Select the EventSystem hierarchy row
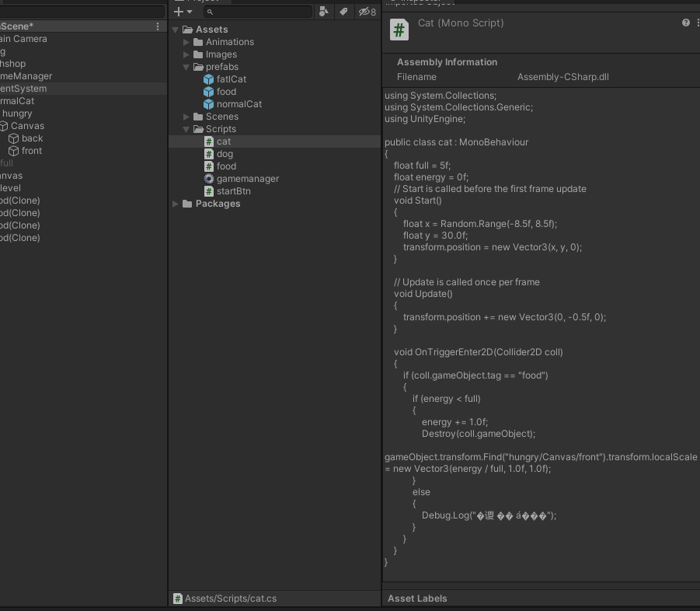Viewport: 700px width, 611px height. coord(83,89)
